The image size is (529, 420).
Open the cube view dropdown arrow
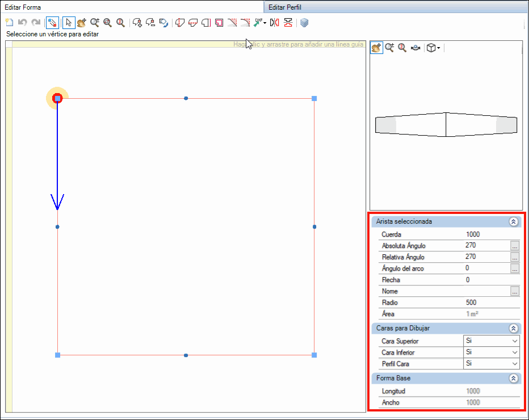tap(438, 48)
